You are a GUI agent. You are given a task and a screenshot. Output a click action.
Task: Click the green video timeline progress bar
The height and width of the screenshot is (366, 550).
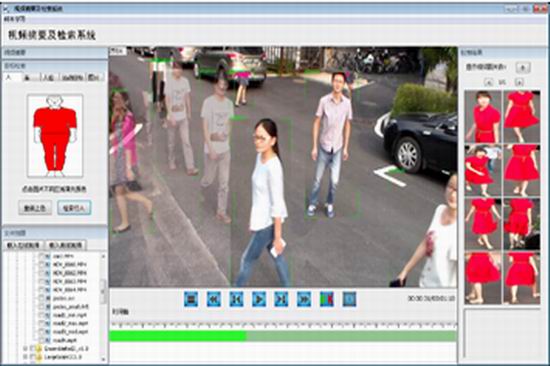[283, 336]
